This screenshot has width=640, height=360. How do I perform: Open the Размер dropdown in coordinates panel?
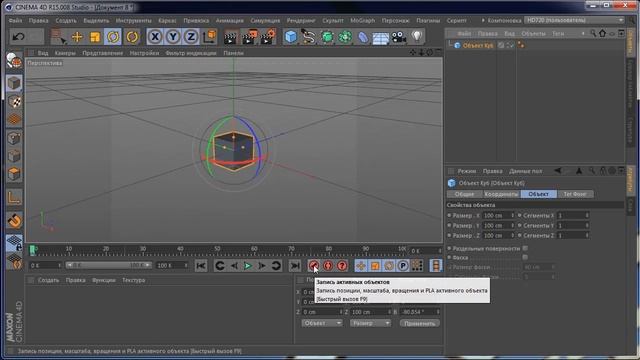pyautogui.click(x=370, y=323)
